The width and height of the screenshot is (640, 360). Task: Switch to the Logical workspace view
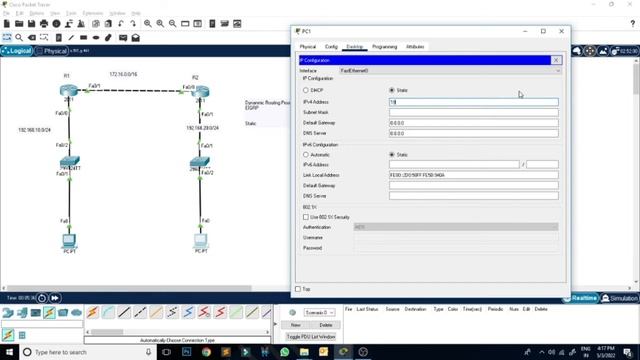pos(17,51)
